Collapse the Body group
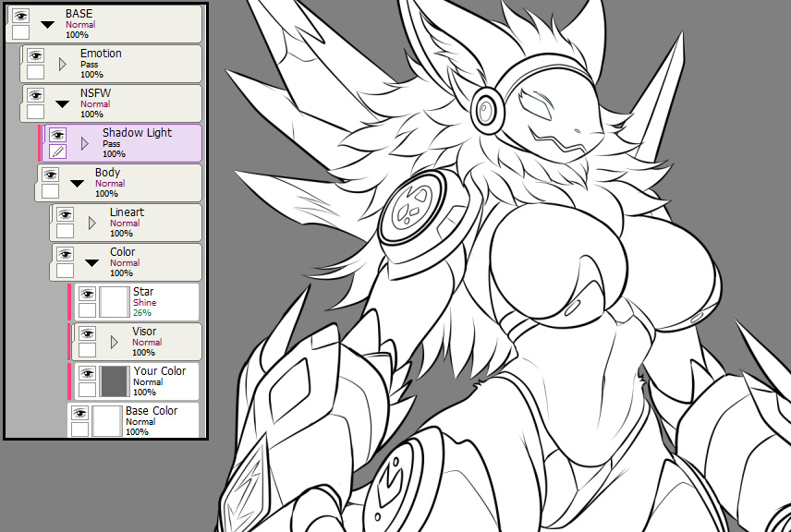 pos(78,184)
